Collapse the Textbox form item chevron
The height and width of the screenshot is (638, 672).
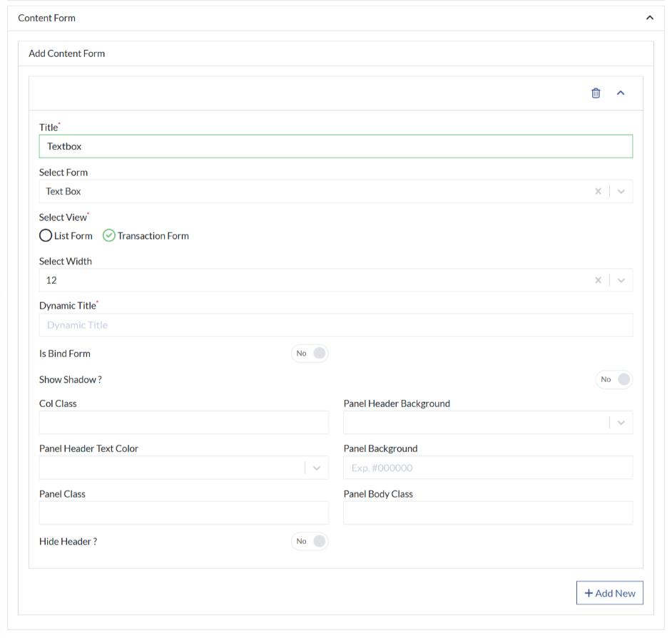(621, 93)
